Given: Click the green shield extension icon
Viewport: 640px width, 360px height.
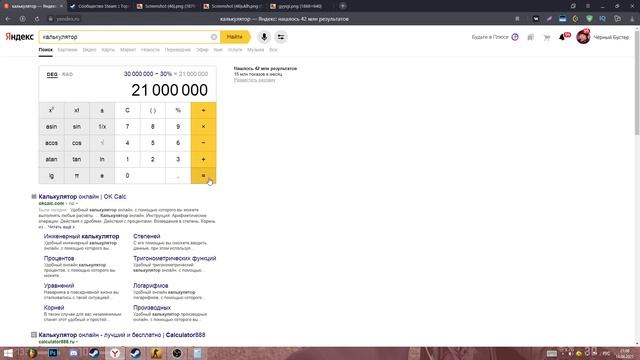Looking at the screenshot, I should pos(589,19).
